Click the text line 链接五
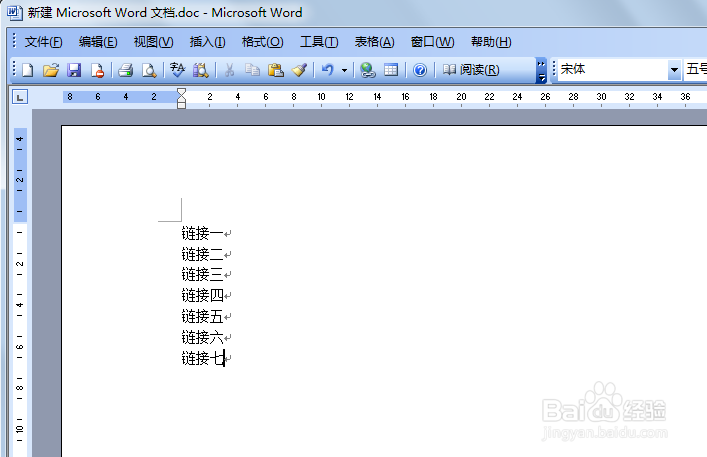The height and width of the screenshot is (457, 707). [x=202, y=316]
